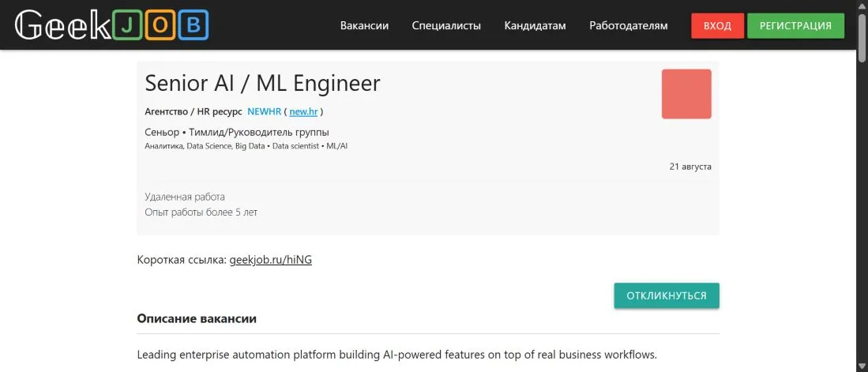Follow the new.hr website link
868x372 pixels.
click(303, 111)
